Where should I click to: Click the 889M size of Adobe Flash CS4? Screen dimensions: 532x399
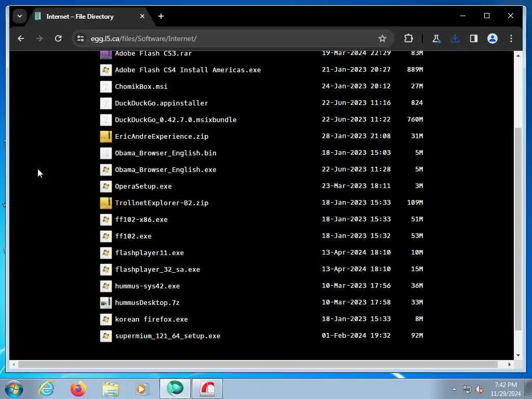[415, 70]
